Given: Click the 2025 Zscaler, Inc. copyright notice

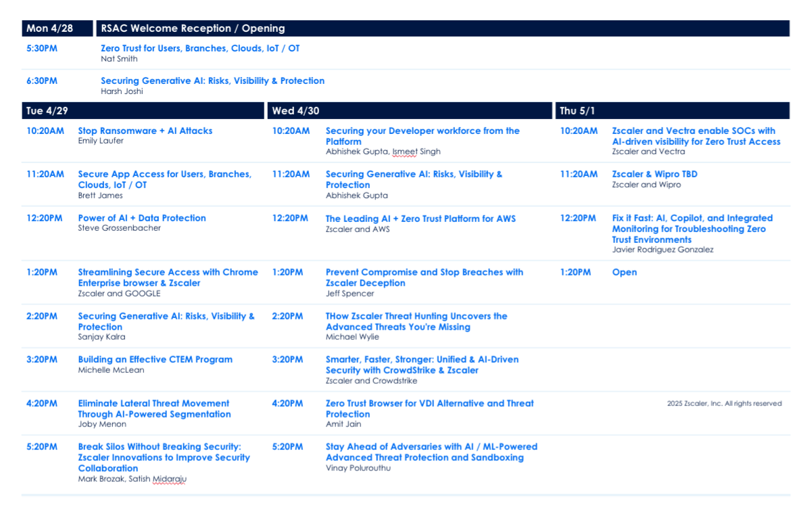Looking at the screenshot, I should click(724, 403).
